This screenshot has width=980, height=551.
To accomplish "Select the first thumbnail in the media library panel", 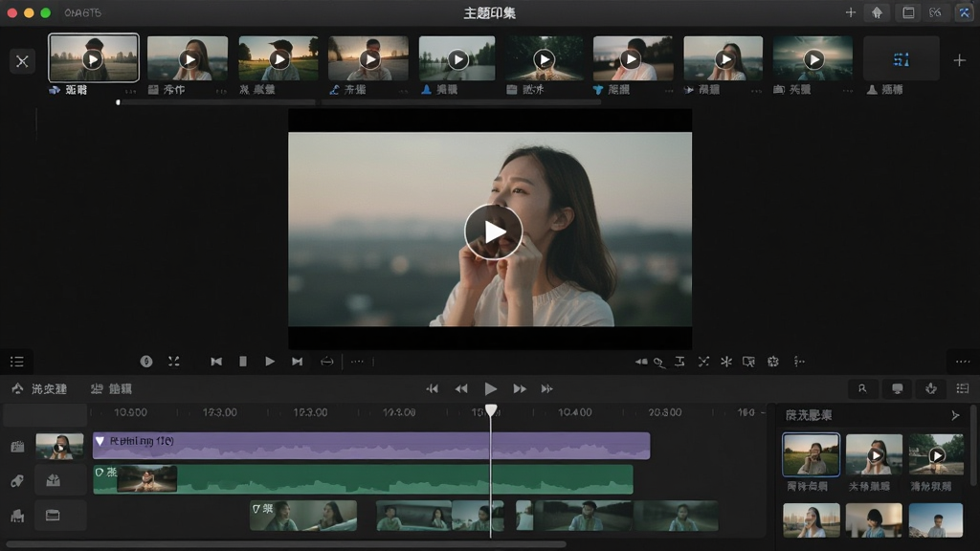I will (811, 454).
